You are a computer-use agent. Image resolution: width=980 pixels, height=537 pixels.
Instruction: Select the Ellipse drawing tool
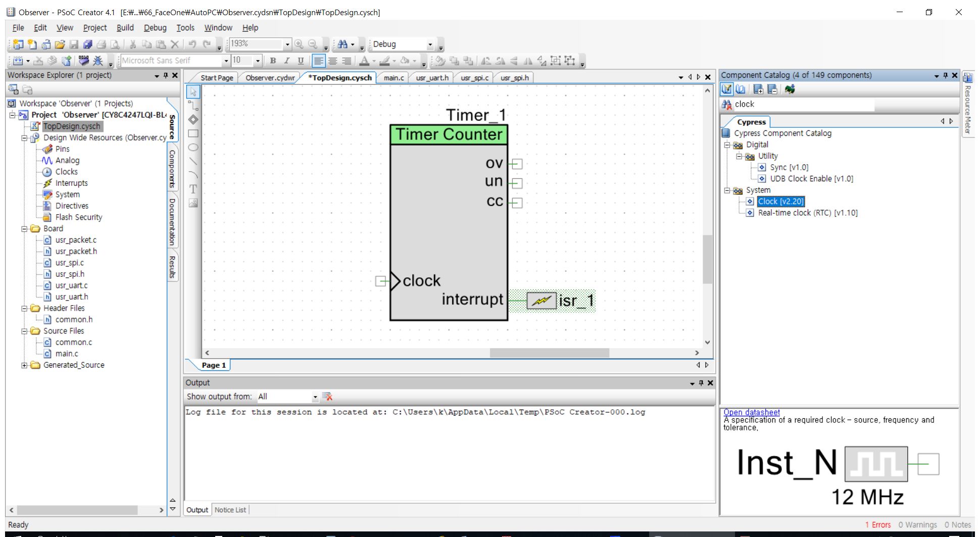(193, 148)
